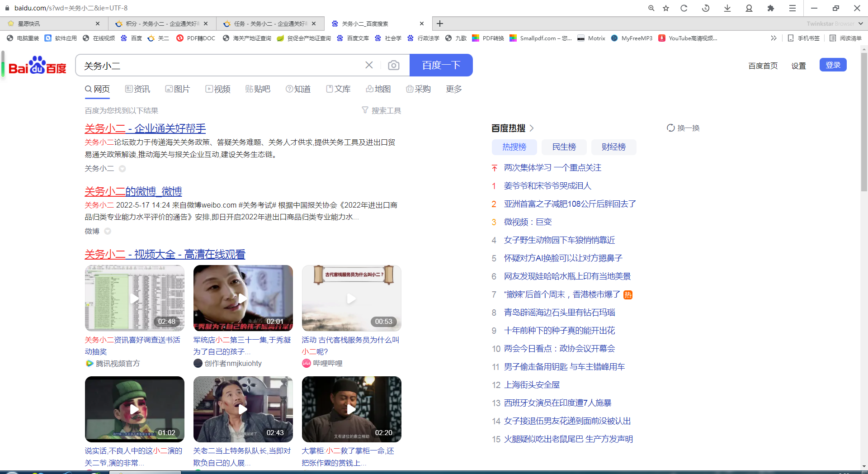Expand the bookmarks overflow chevron
The image size is (868, 474).
(x=774, y=38)
